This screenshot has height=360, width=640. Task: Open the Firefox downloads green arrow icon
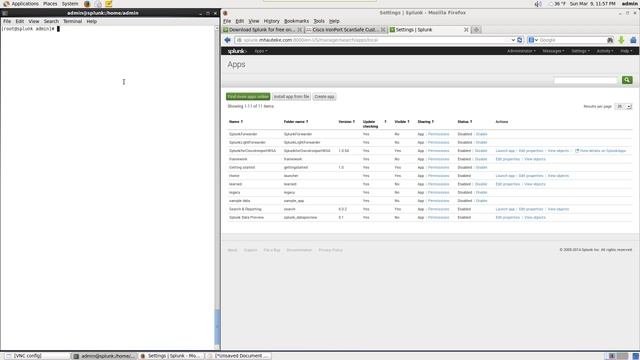click(621, 40)
